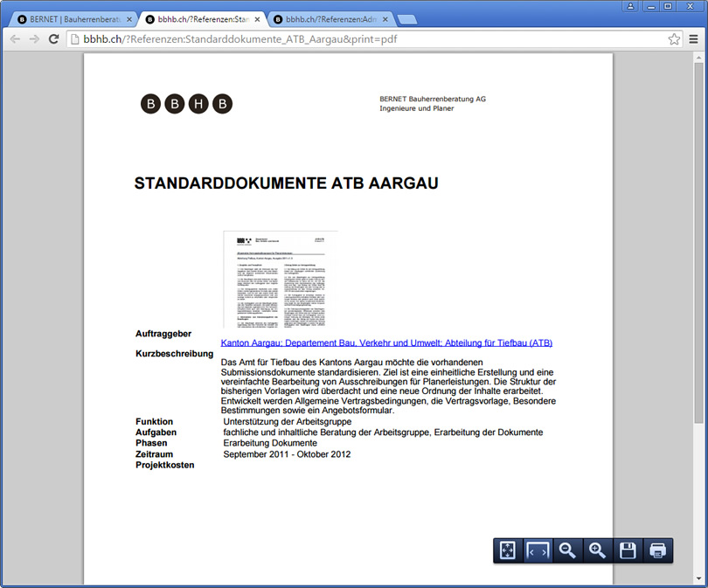Viewport: 708px width, 588px height.
Task: Switch to the BERNET | Bauherrenberatung tab
Action: 70,18
